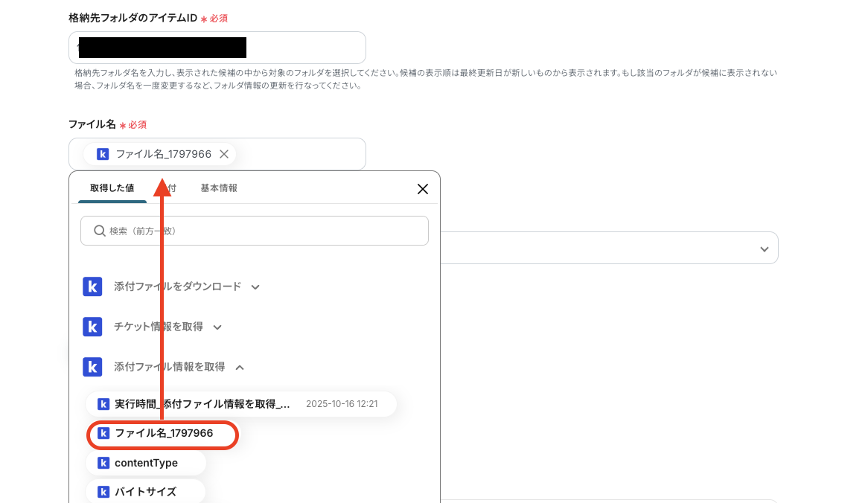Click the magnifying glass icon in the search box
The image size is (868, 503).
pos(99,231)
